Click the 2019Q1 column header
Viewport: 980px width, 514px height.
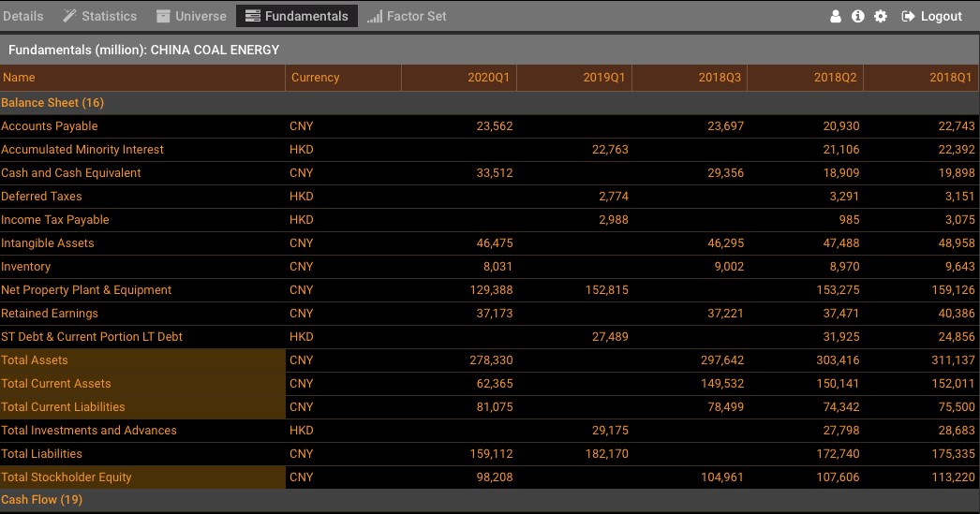tap(574, 78)
